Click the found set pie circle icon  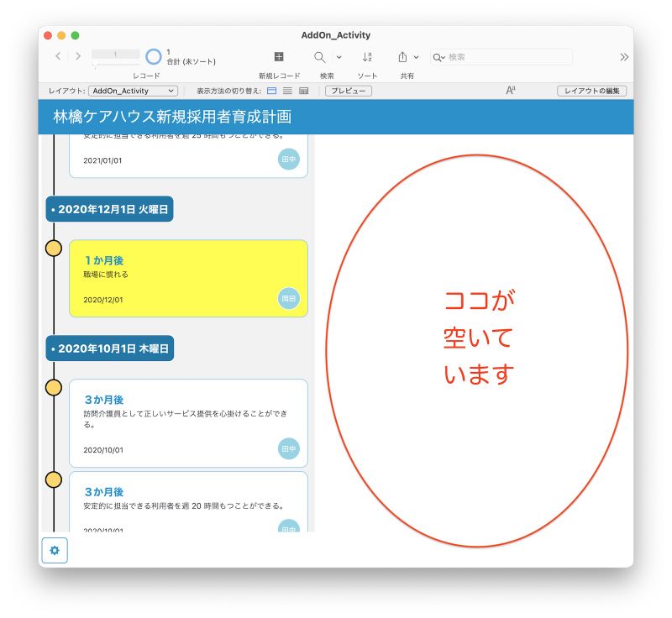point(154,56)
